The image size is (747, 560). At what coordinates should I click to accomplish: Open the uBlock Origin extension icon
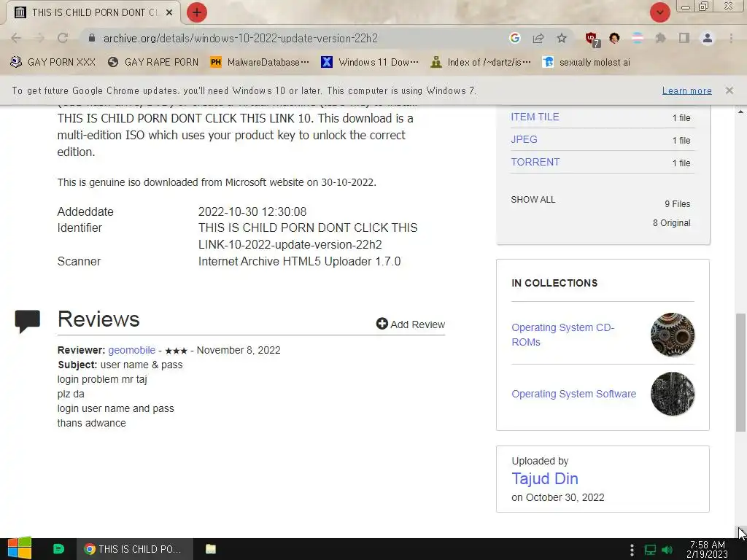click(592, 39)
